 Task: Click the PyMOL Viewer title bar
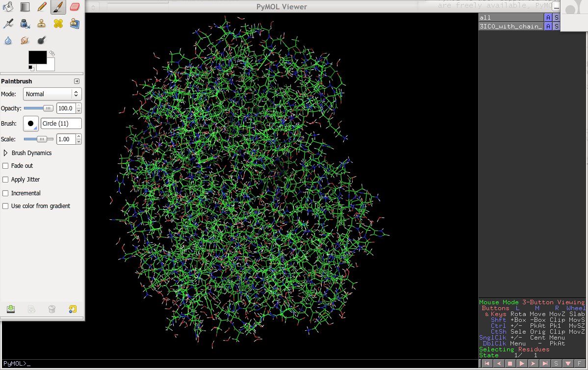point(281,6)
